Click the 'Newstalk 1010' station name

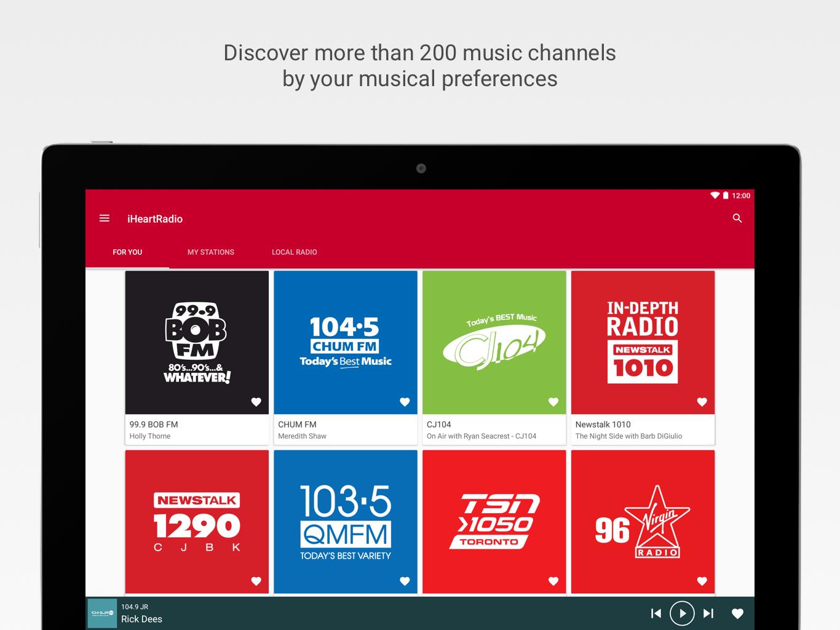pyautogui.click(x=603, y=425)
